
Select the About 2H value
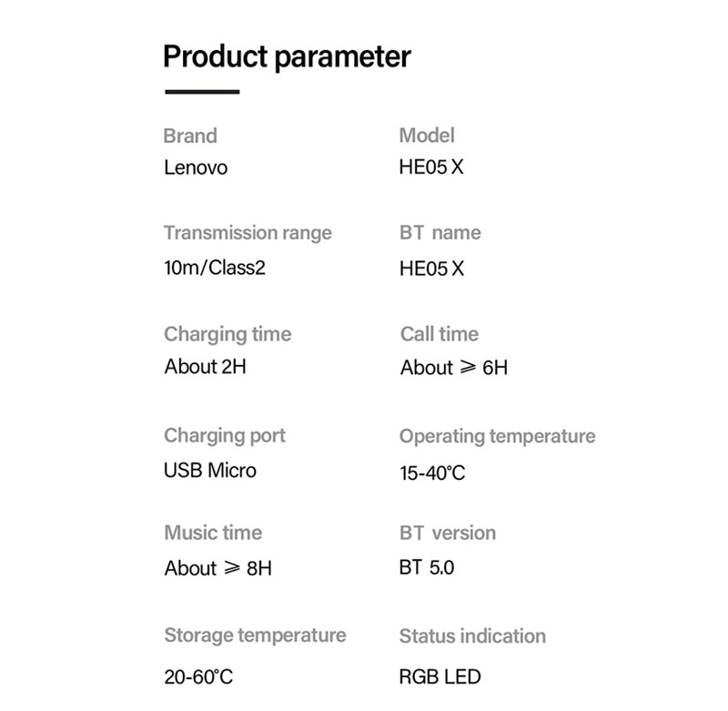[206, 367]
